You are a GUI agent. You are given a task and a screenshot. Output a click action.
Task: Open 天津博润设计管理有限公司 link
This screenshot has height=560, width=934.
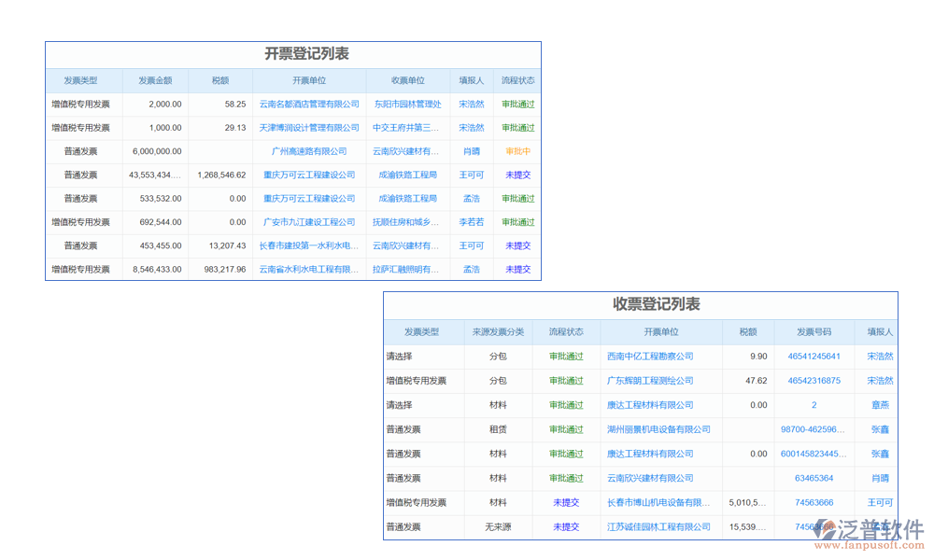(x=309, y=128)
